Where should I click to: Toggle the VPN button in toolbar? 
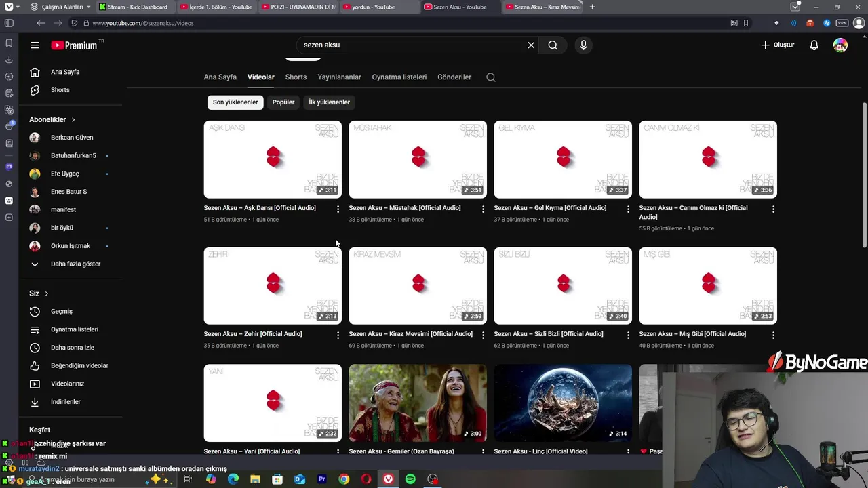[842, 23]
